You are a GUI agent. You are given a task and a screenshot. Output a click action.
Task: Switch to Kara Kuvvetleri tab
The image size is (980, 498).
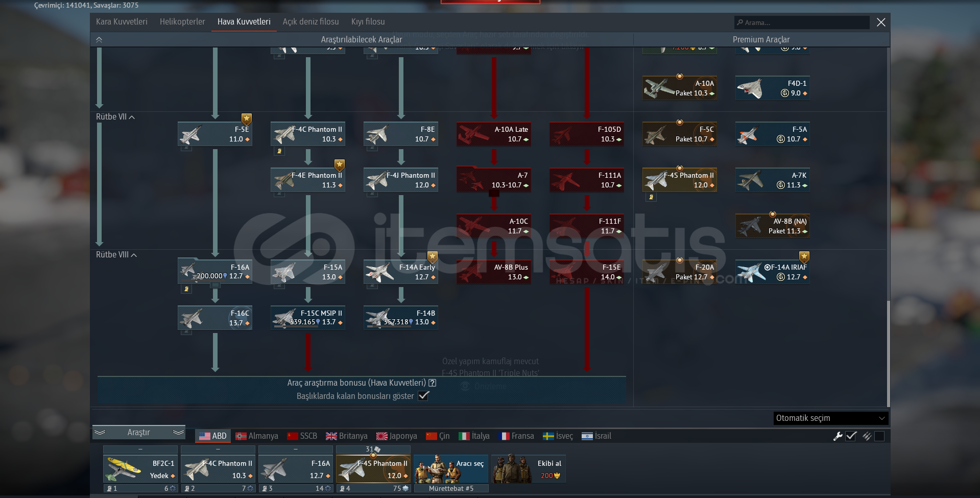122,21
